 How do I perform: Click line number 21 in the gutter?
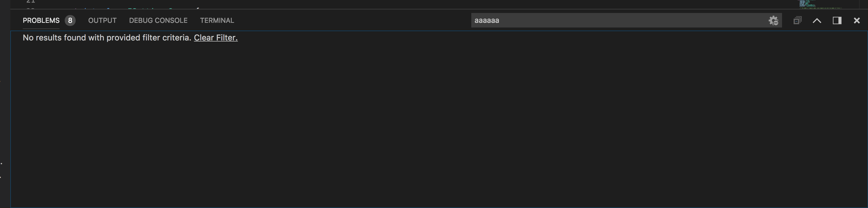coord(31,2)
